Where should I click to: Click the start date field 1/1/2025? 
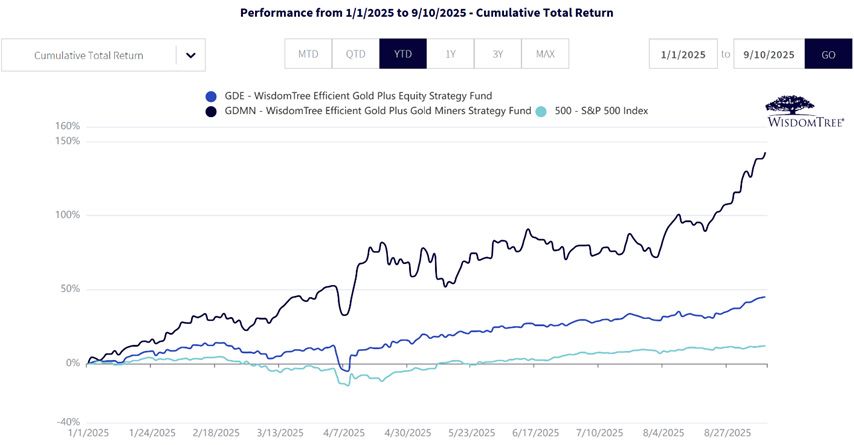tap(683, 54)
